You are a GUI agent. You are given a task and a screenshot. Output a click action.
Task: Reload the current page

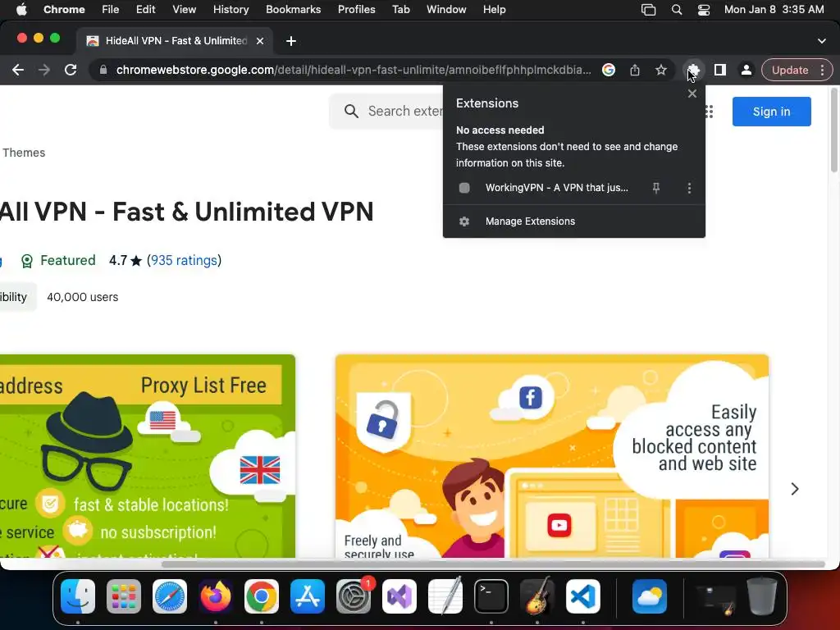tap(71, 70)
